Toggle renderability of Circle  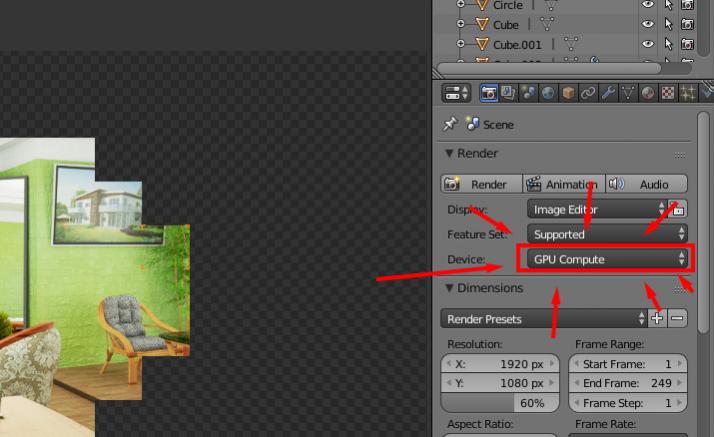point(688,5)
